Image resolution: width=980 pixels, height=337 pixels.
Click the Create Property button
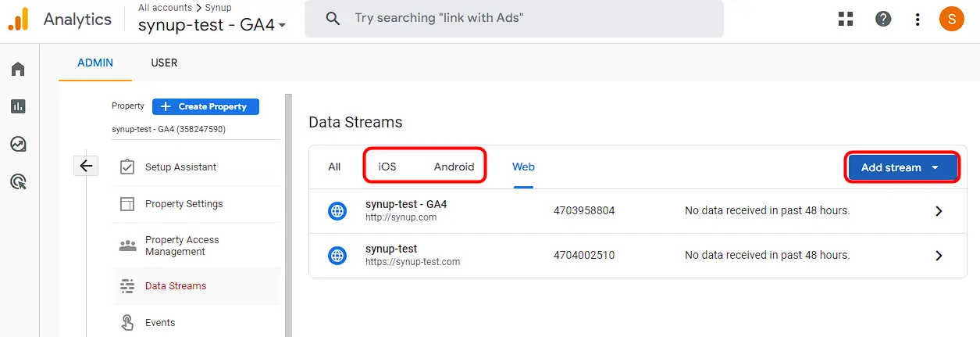click(x=205, y=106)
